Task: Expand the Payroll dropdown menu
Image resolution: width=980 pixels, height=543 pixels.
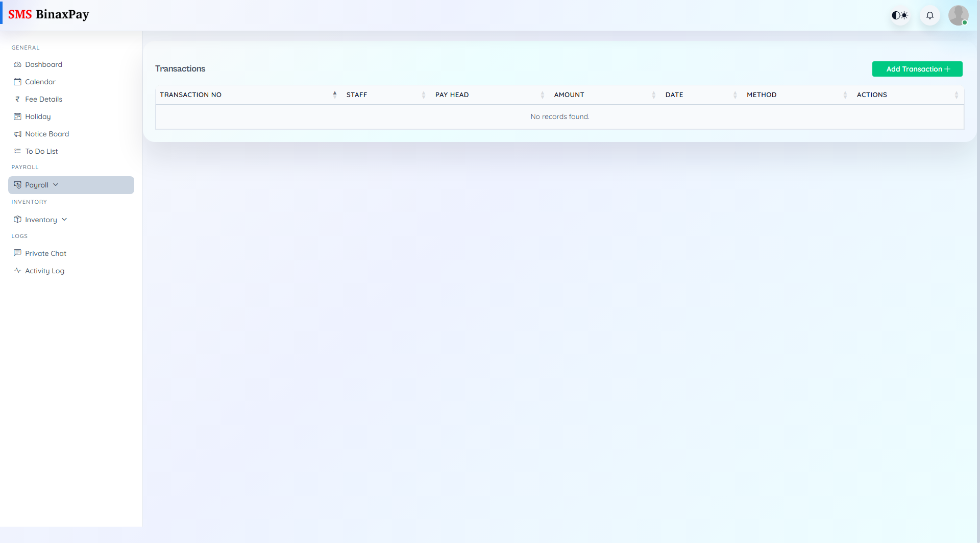Action: 56,185
